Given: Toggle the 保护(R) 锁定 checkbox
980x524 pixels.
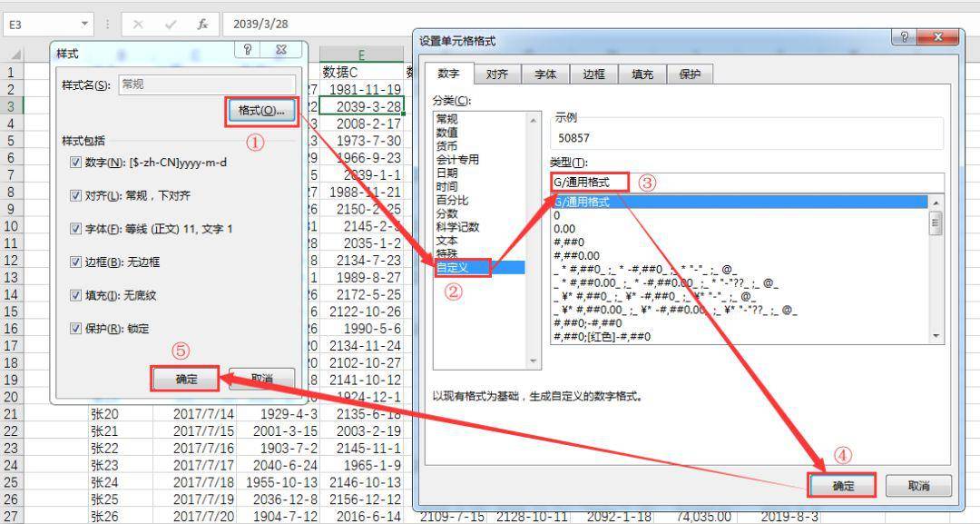Looking at the screenshot, I should click(75, 329).
